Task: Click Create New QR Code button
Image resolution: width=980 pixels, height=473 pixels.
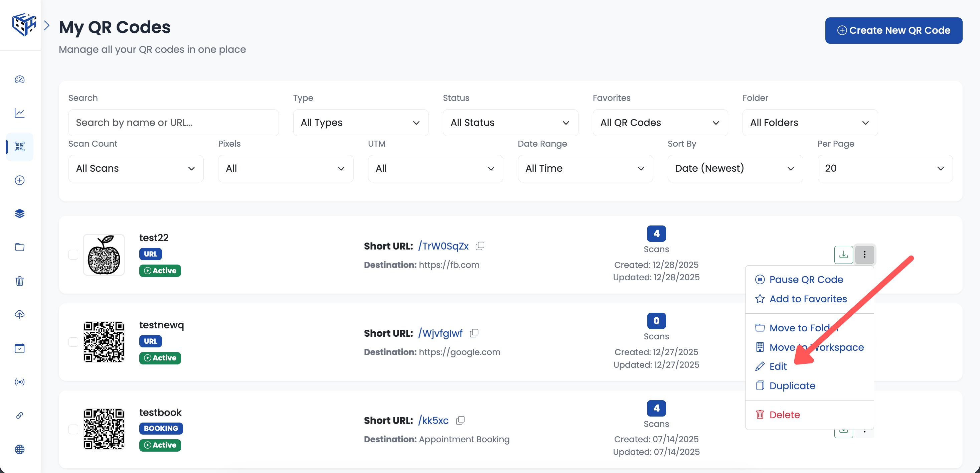Action: click(x=893, y=30)
